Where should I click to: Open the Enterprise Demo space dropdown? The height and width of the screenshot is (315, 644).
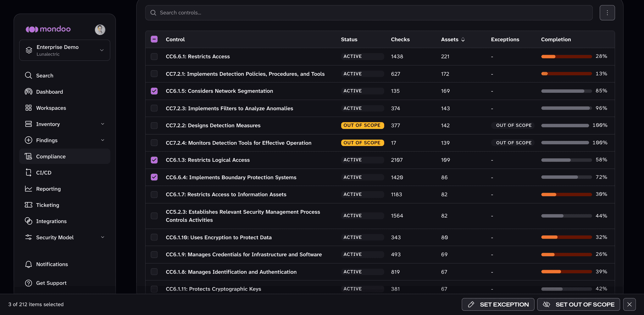coord(65,50)
